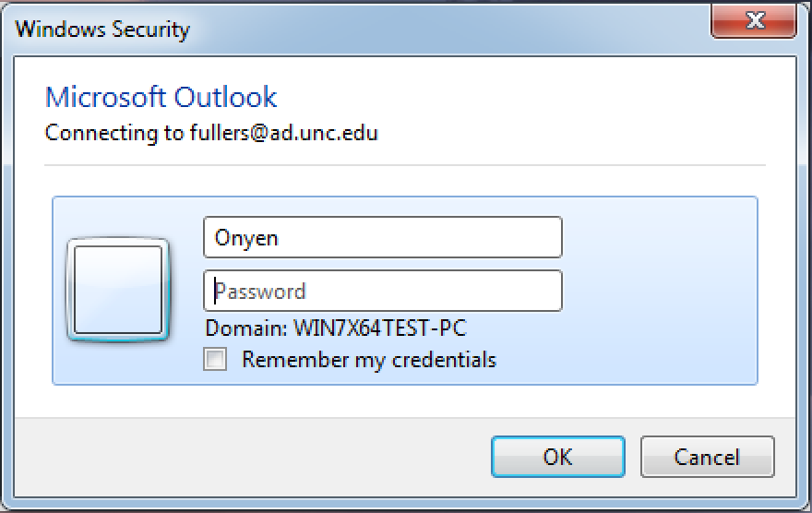Click the separator line under Connecting text

tap(405, 165)
